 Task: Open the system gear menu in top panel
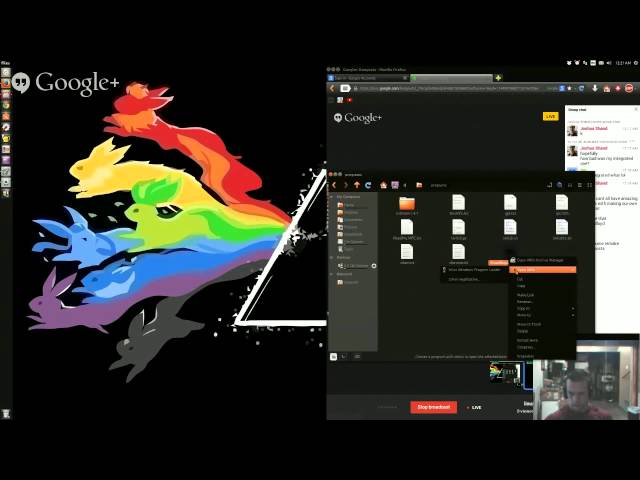click(x=636, y=63)
